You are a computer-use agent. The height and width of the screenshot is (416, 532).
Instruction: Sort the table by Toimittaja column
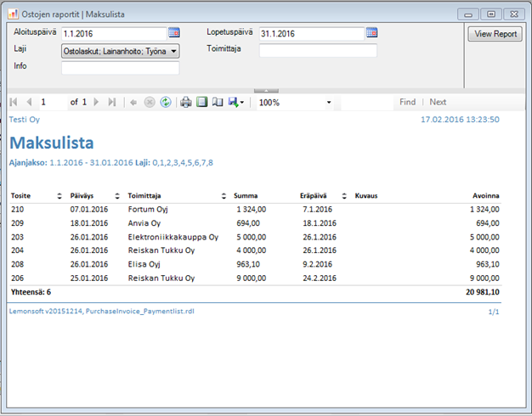click(x=224, y=196)
